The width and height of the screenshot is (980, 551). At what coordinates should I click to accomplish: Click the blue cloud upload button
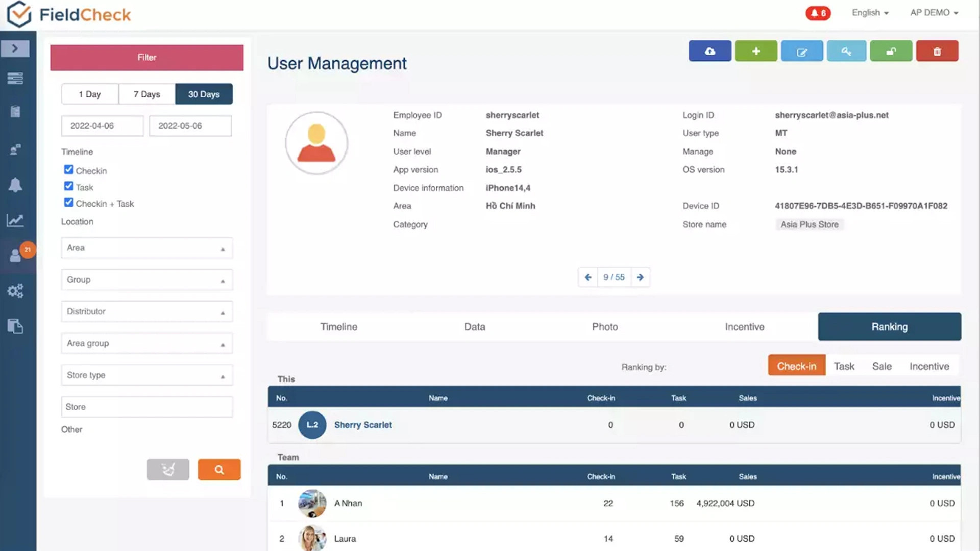[709, 51]
